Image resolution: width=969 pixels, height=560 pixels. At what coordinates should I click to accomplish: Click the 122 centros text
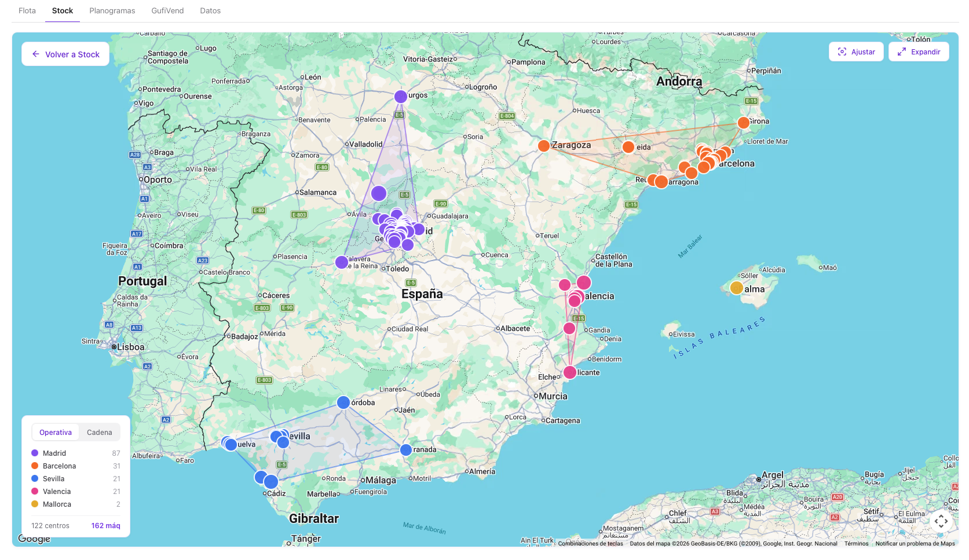click(50, 525)
